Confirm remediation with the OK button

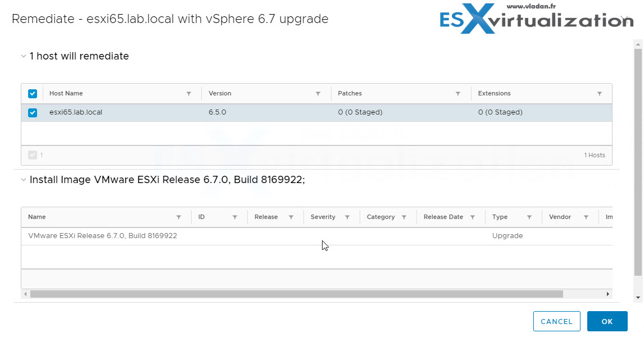(x=607, y=321)
